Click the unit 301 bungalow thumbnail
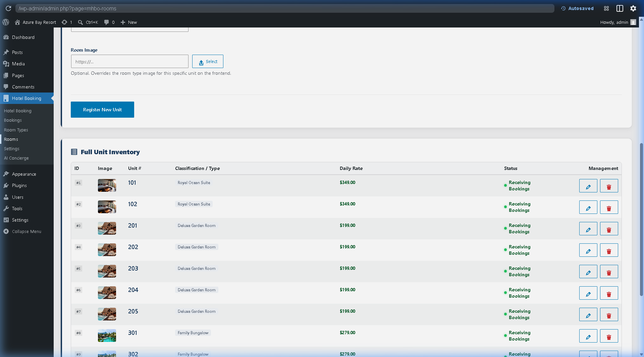The image size is (644, 357). pos(107,336)
